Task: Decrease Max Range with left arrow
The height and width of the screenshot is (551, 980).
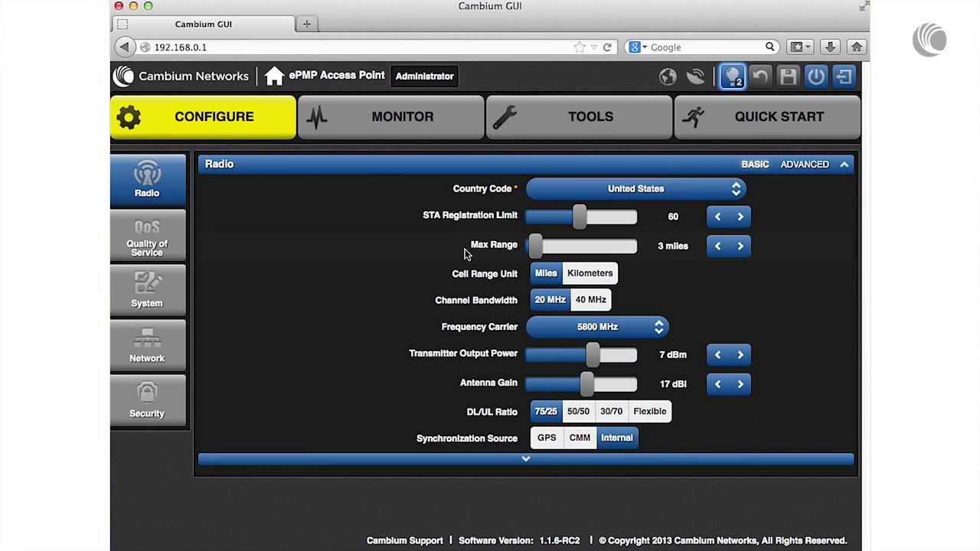Action: coord(717,246)
